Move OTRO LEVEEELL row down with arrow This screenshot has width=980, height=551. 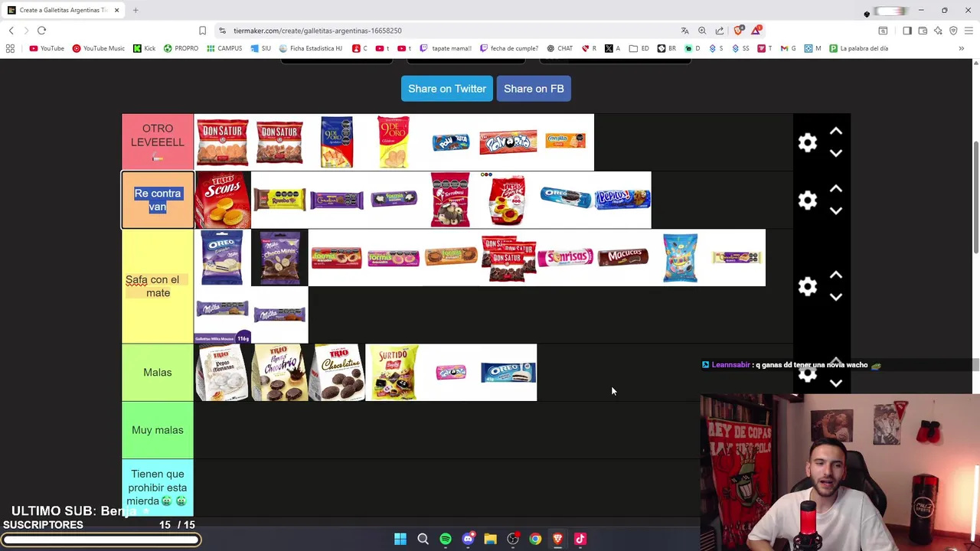(x=836, y=153)
